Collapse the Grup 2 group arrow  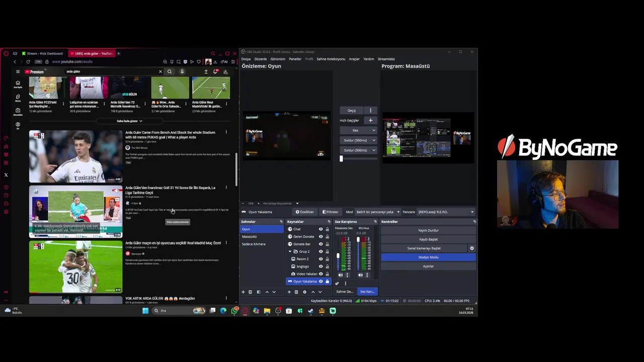coord(290,251)
